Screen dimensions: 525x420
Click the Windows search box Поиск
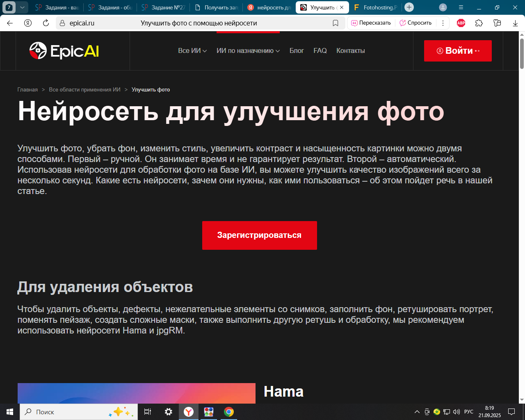(79, 412)
